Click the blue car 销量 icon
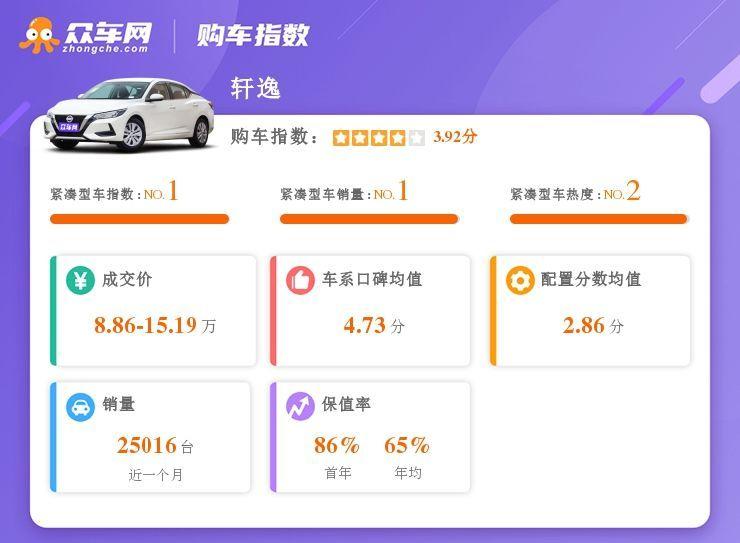Image resolution: width=740 pixels, height=543 pixels. [80, 407]
